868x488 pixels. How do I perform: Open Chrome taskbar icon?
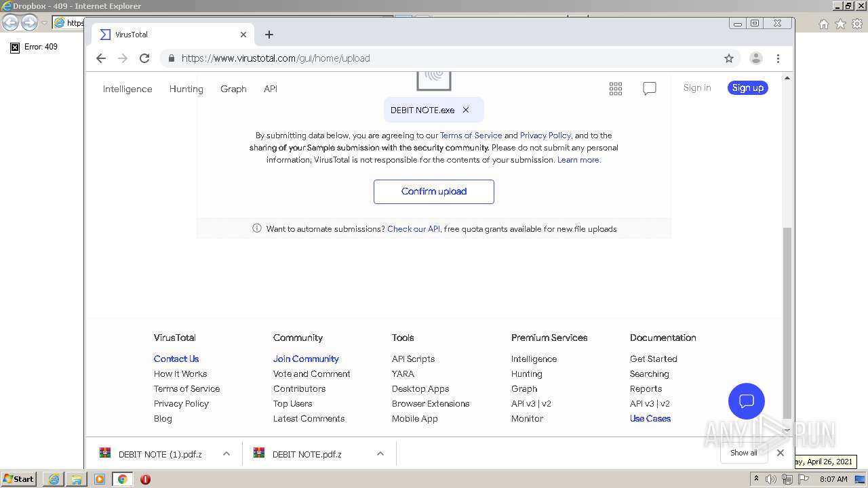coord(123,479)
